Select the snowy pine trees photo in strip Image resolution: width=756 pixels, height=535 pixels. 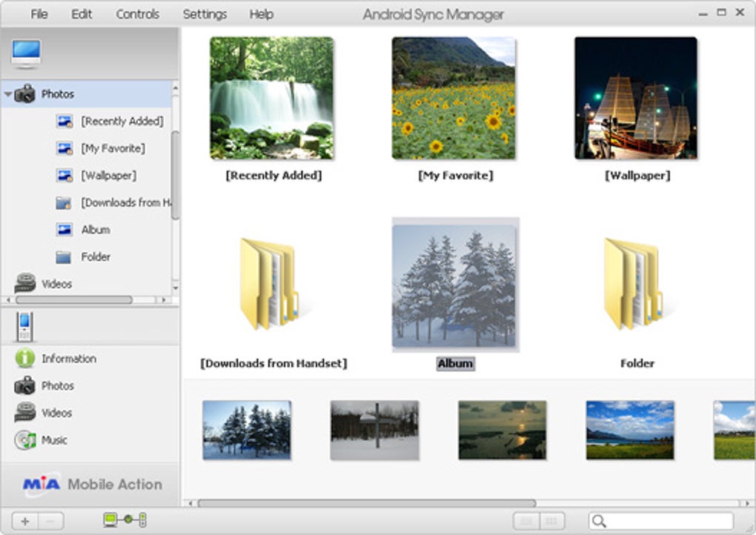point(247,430)
